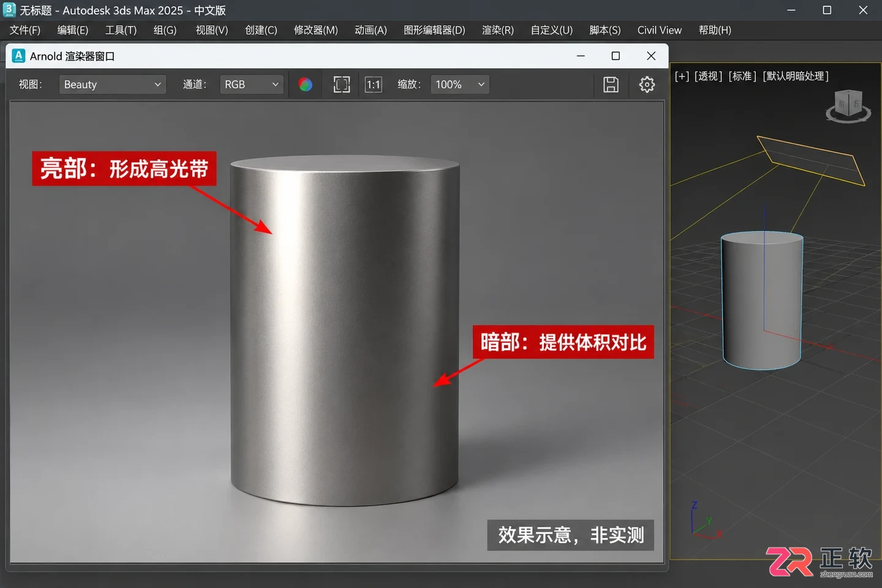Image resolution: width=882 pixels, height=588 pixels.
Task: Click the save render floppy icon
Action: [x=611, y=85]
